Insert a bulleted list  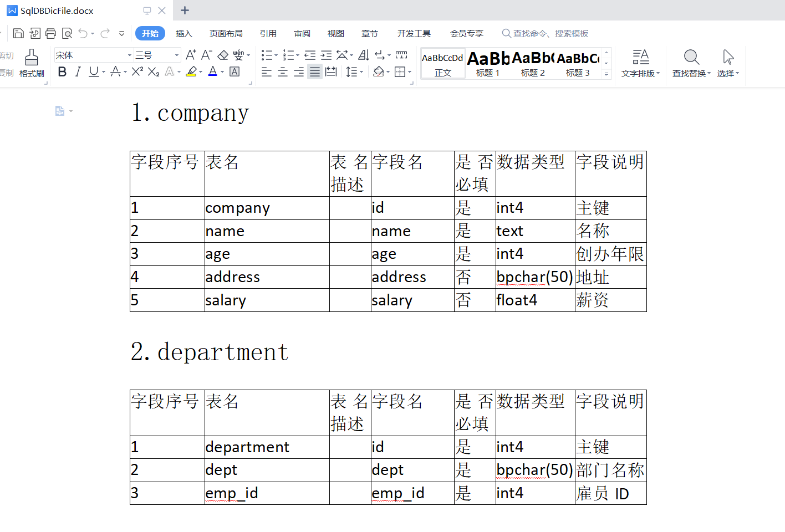pyautogui.click(x=267, y=55)
